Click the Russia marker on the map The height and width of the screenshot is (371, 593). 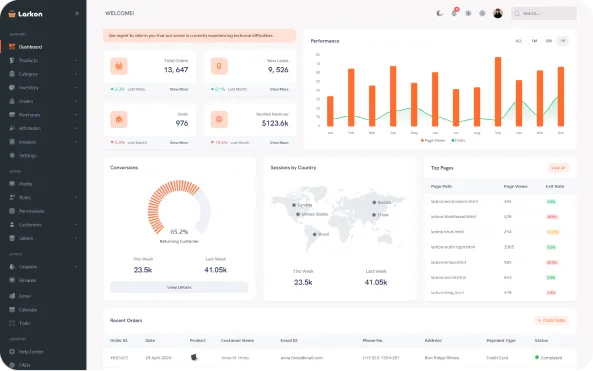(x=374, y=202)
